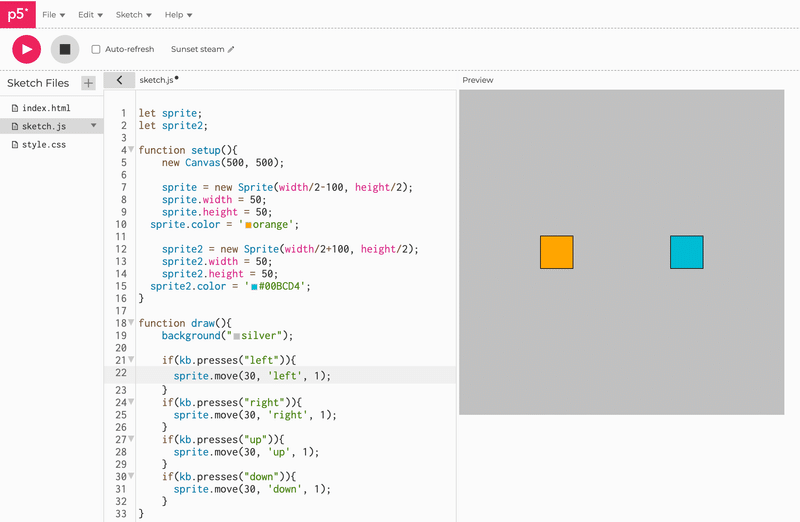The height and width of the screenshot is (522, 800).
Task: Run the sketch with the play button
Action: coord(27,49)
